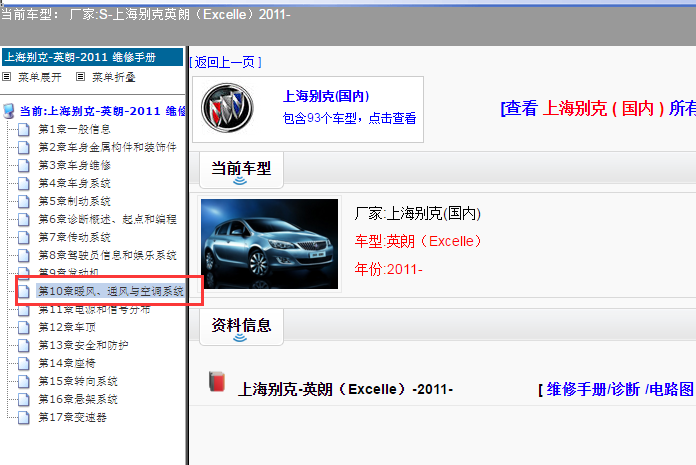Click the 菜单展开 expand icon
Image resolution: width=696 pixels, height=465 pixels.
(x=7, y=77)
